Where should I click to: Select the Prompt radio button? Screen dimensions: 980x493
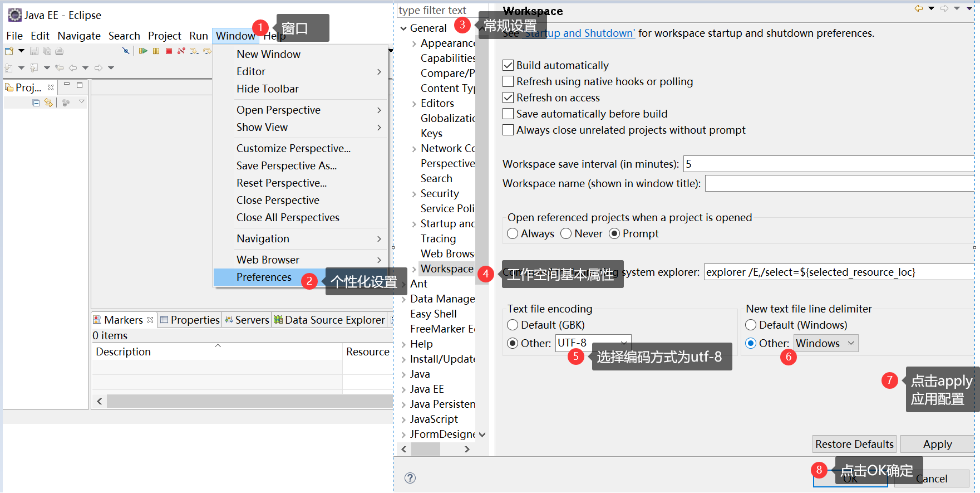point(614,233)
